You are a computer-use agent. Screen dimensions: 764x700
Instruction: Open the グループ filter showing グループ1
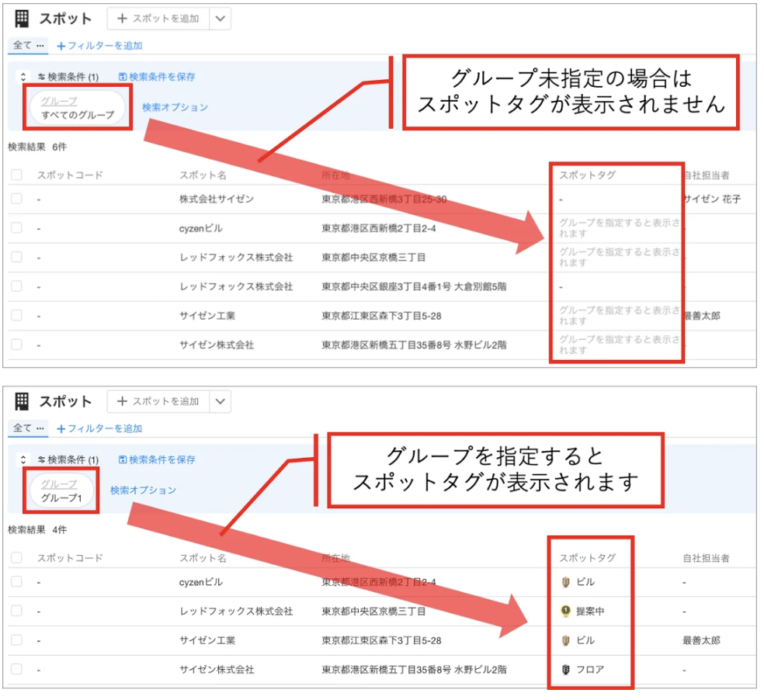(x=61, y=490)
